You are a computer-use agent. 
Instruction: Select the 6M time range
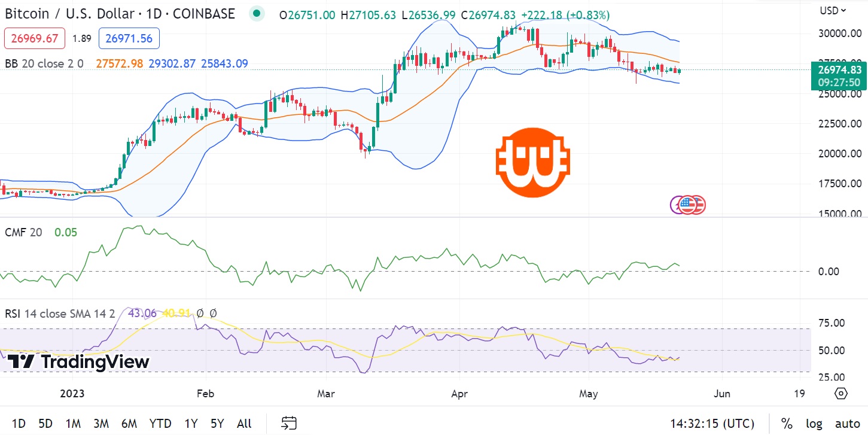coord(129,424)
